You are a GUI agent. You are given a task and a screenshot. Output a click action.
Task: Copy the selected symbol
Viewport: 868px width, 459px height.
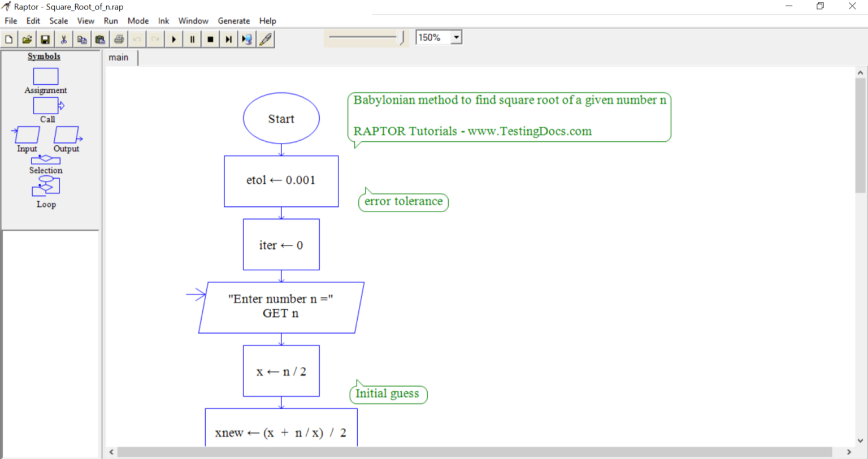(x=81, y=38)
